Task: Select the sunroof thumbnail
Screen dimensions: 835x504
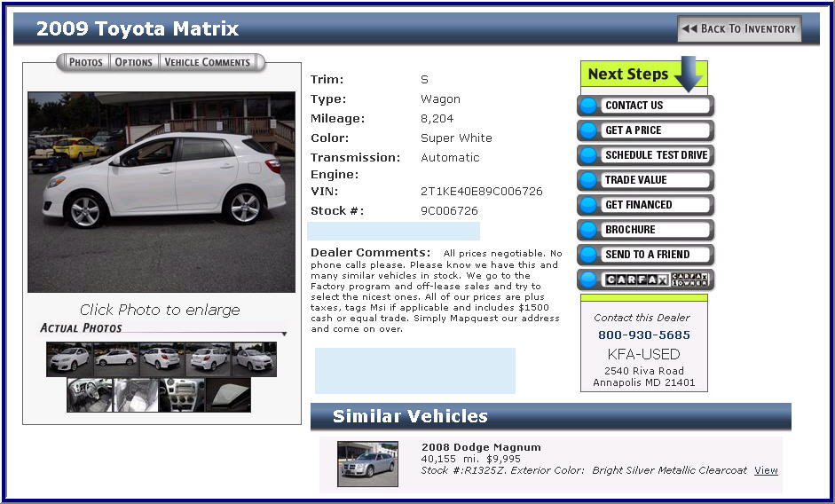Action: 228,395
